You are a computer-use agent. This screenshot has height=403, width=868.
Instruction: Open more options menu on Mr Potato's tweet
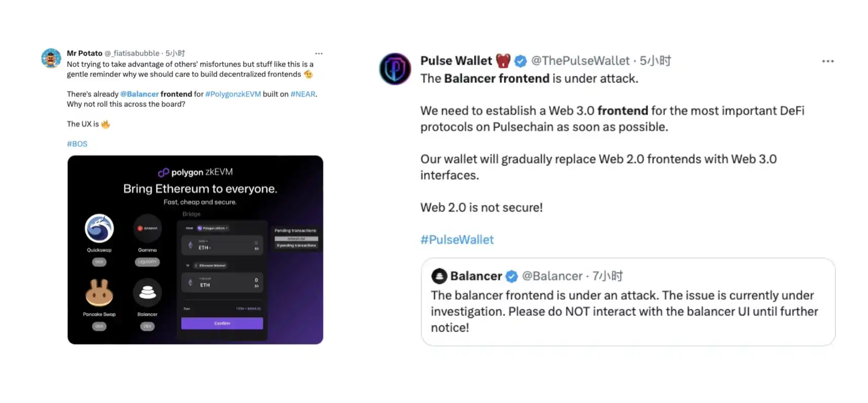(x=319, y=53)
